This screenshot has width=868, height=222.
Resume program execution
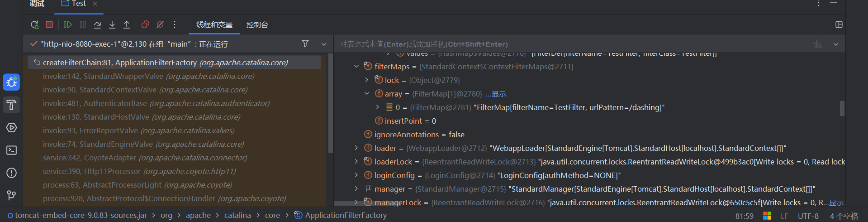click(68, 25)
